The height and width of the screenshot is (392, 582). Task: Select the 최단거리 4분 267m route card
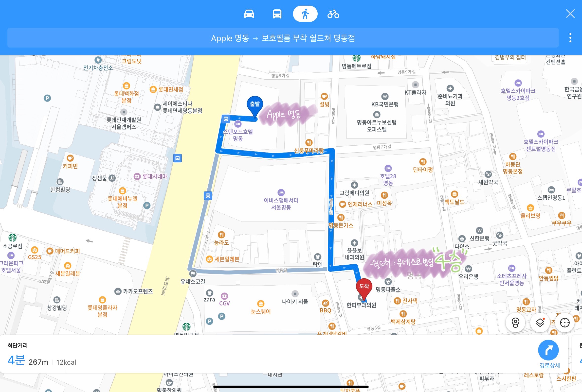coord(284,354)
